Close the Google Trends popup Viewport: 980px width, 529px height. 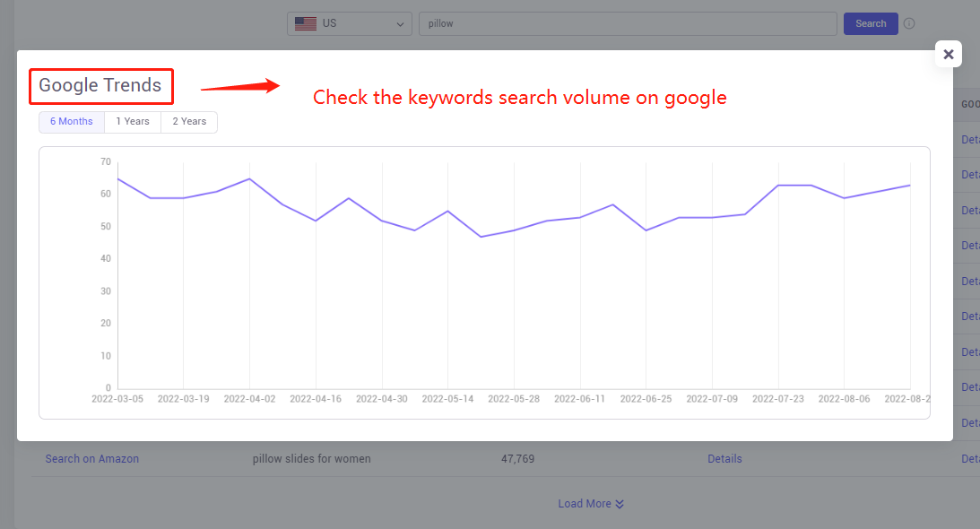click(x=948, y=55)
